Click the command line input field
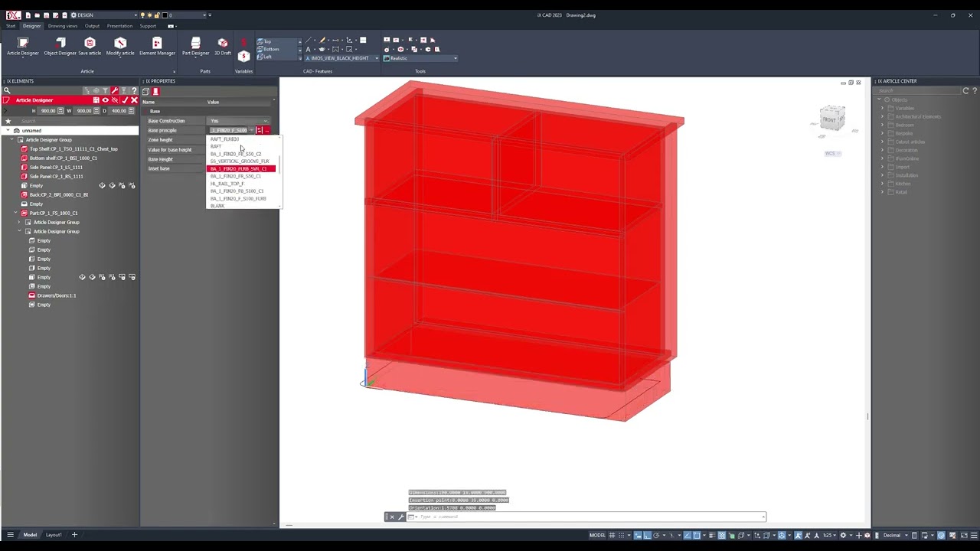This screenshot has width=980, height=551. pyautogui.click(x=590, y=517)
